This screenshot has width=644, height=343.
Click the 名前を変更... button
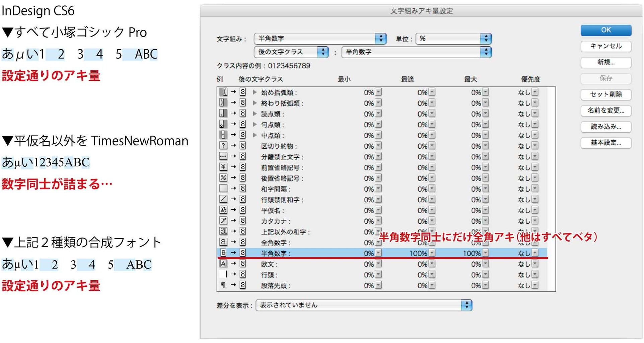click(x=605, y=111)
